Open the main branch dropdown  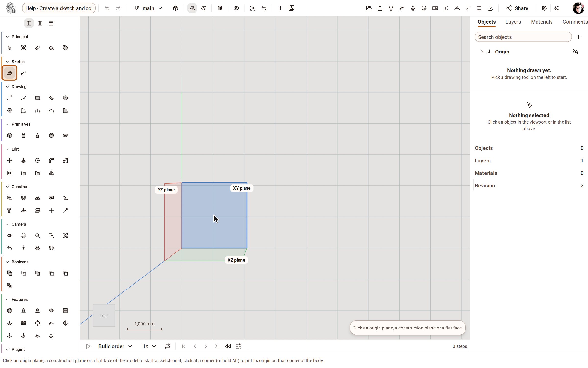(x=148, y=8)
